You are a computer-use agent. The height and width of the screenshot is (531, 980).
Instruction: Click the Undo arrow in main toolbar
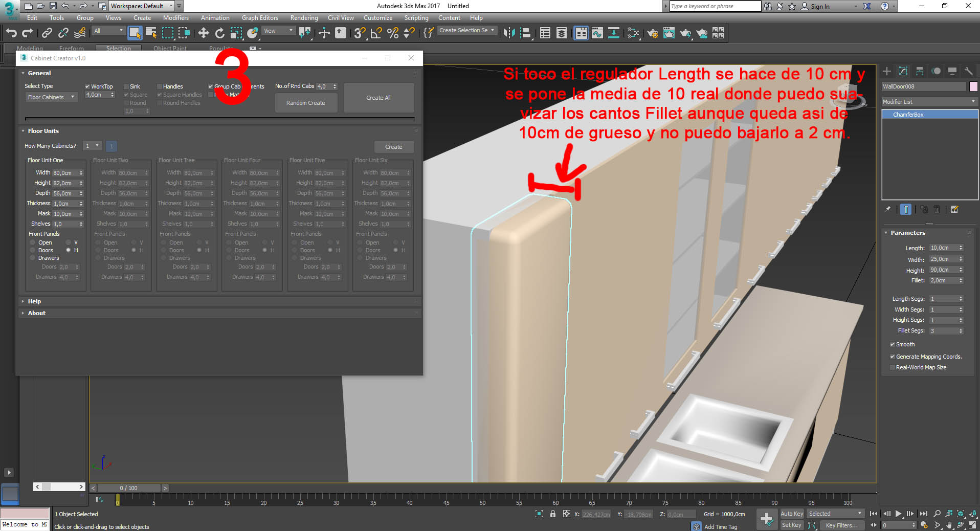click(11, 33)
